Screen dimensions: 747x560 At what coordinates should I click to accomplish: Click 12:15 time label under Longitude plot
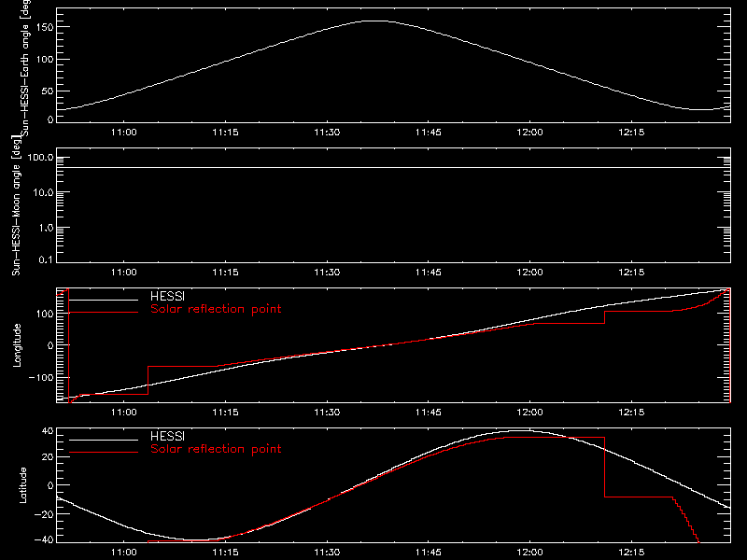(x=631, y=413)
